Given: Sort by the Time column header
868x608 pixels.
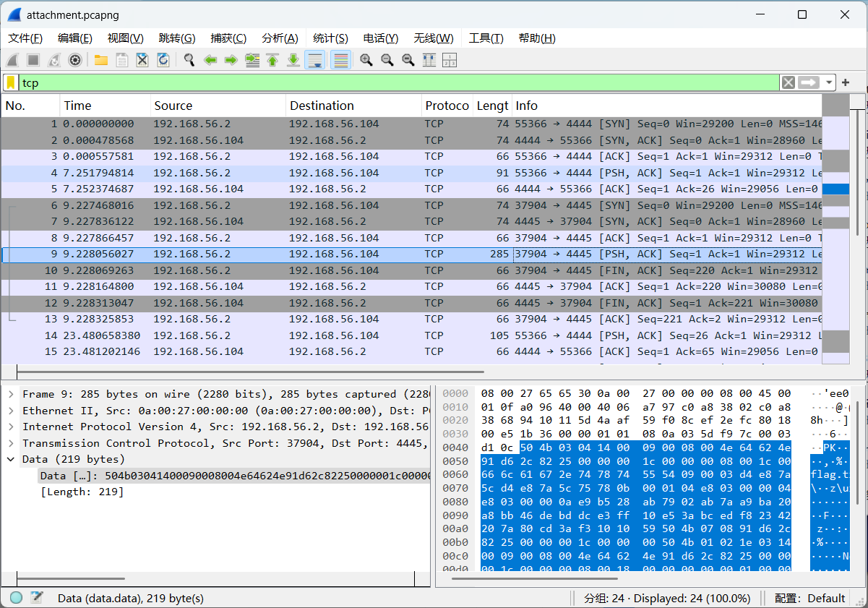Looking at the screenshot, I should point(106,106).
